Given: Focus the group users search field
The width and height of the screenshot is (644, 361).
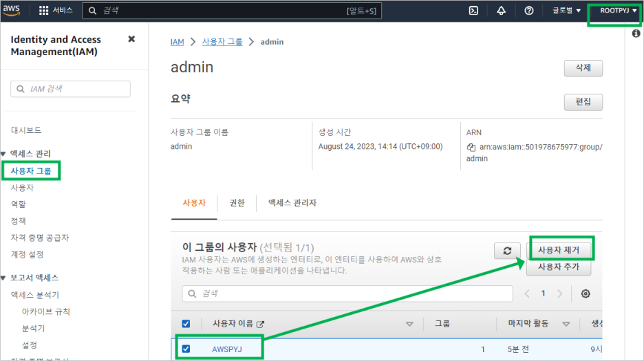Looking at the screenshot, I should pos(347,293).
